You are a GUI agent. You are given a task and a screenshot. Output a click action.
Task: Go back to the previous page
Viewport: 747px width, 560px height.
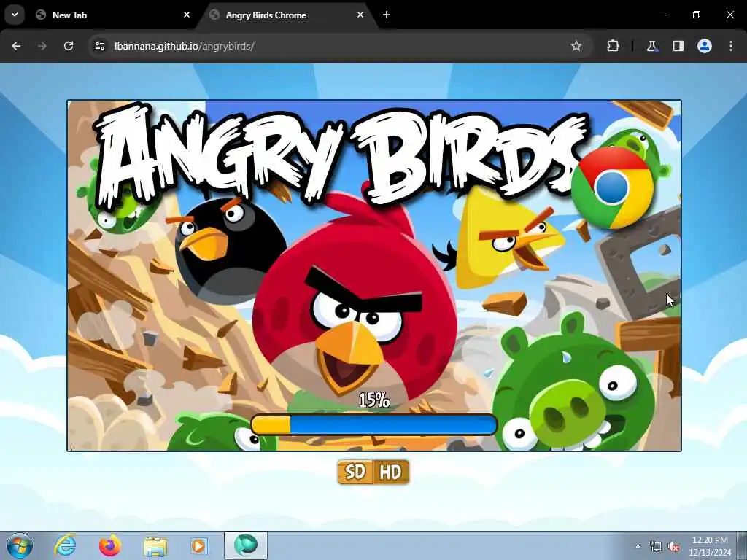tap(16, 46)
